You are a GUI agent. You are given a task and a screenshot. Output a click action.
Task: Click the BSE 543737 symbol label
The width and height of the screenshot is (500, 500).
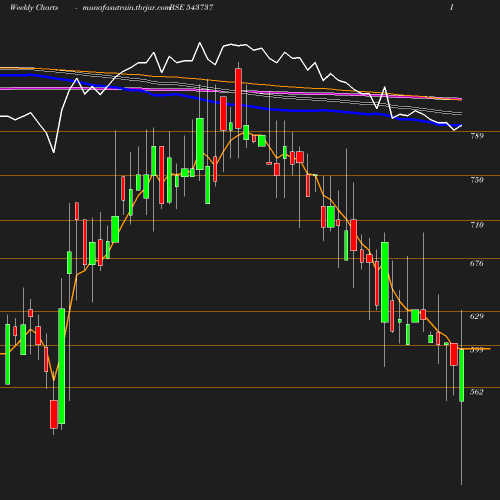192,7
